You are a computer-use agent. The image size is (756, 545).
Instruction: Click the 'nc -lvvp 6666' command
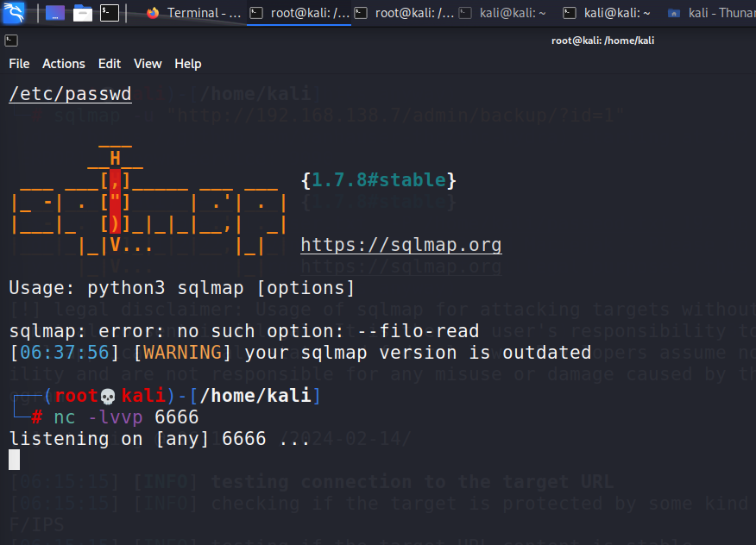pyautogui.click(x=126, y=417)
